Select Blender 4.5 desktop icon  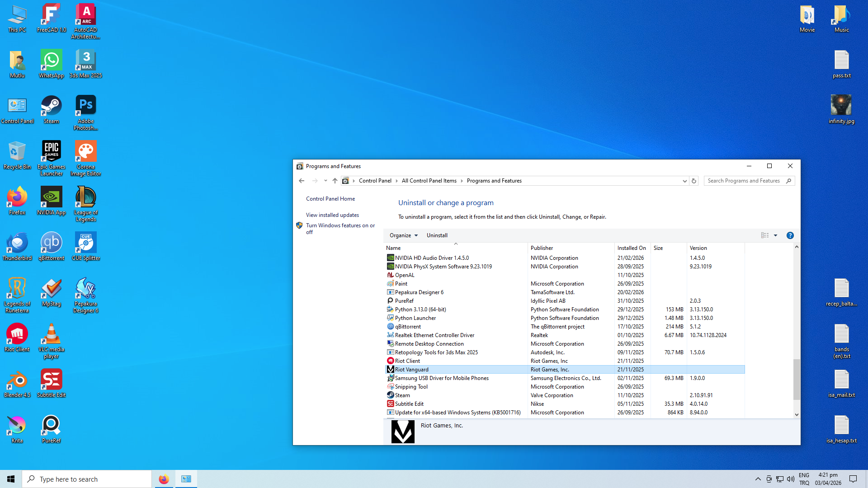click(17, 384)
